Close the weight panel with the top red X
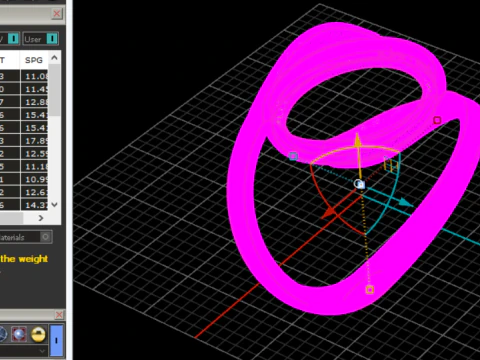 pyautogui.click(x=57, y=14)
